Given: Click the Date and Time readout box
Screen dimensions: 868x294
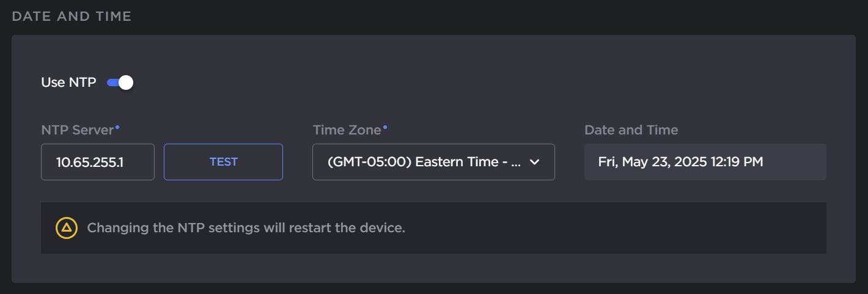Looking at the screenshot, I should coord(705,162).
